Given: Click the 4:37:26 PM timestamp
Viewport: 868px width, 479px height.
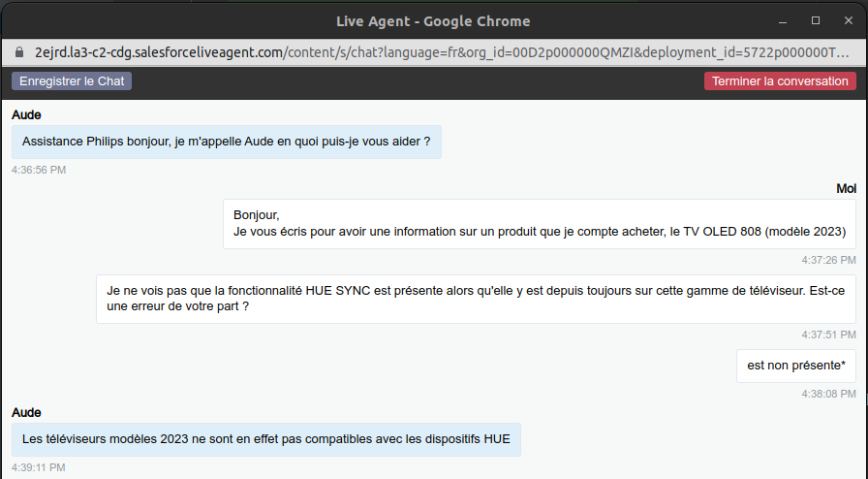Looking at the screenshot, I should point(828,260).
